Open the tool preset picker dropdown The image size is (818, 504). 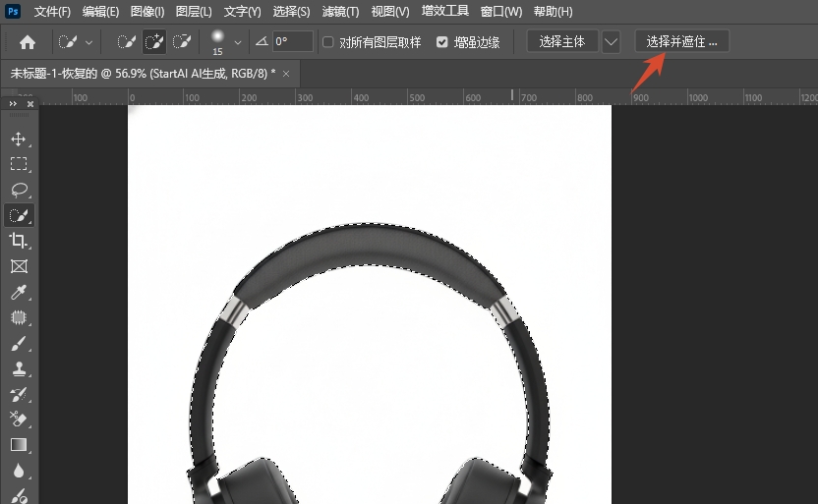tap(89, 42)
